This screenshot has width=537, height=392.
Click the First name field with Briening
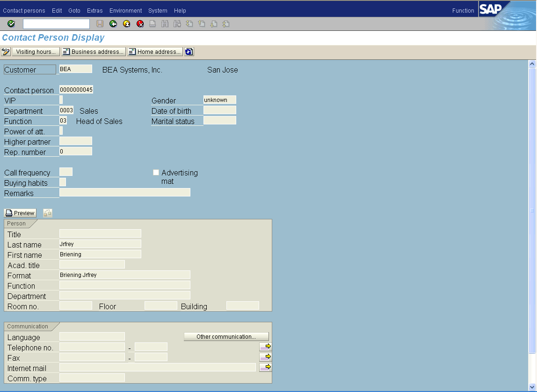100,254
